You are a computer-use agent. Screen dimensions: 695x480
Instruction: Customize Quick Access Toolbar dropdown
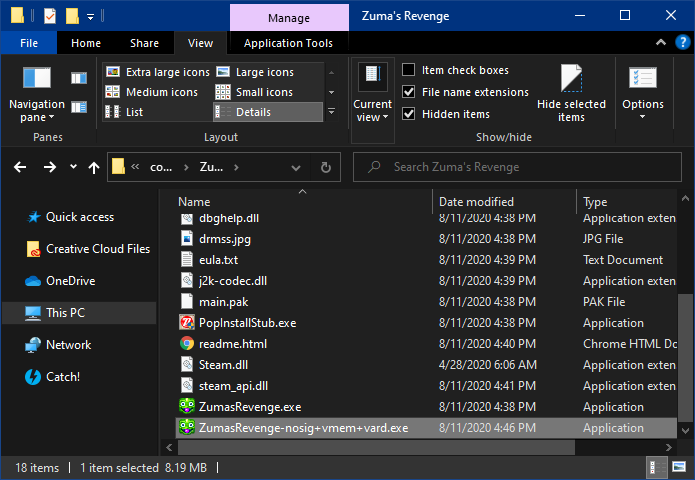90,17
